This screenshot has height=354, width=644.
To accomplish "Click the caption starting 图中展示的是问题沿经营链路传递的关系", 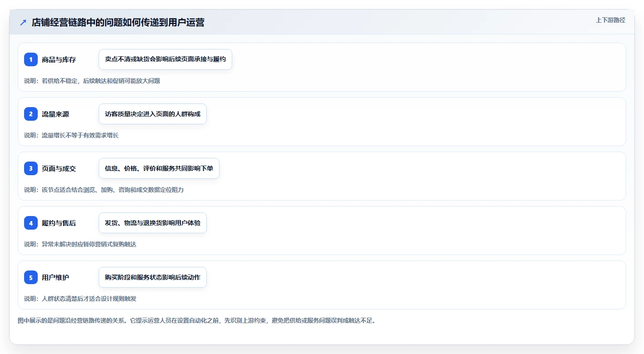I will [197, 320].
